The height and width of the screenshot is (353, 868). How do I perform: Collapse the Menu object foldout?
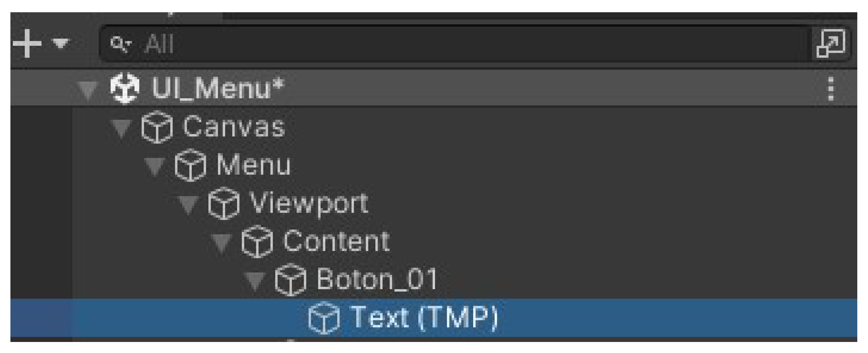pyautogui.click(x=155, y=166)
